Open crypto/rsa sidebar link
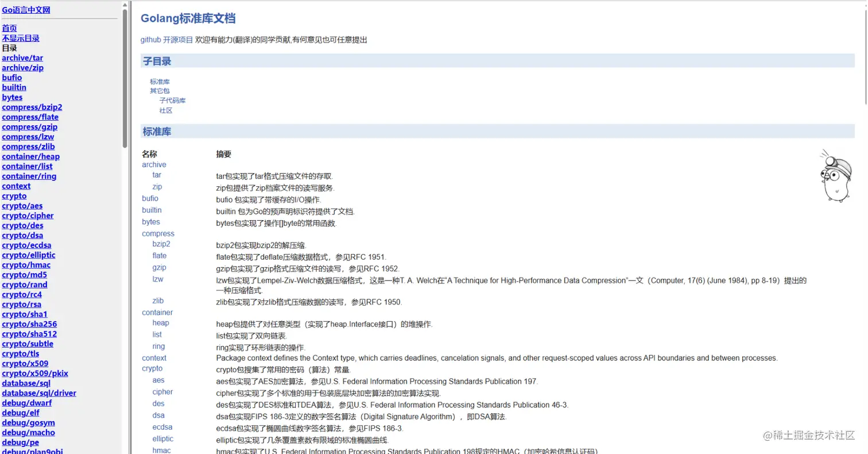 coord(21,304)
